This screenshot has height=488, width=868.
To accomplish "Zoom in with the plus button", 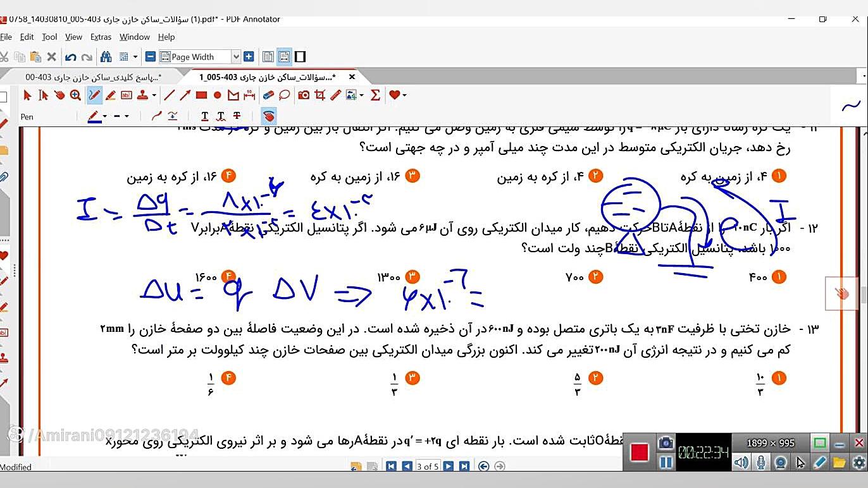I will click(249, 57).
